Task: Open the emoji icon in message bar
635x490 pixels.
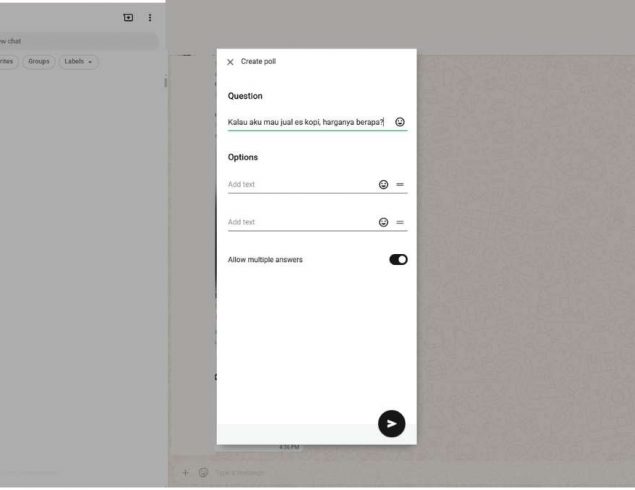Action: coord(203,472)
